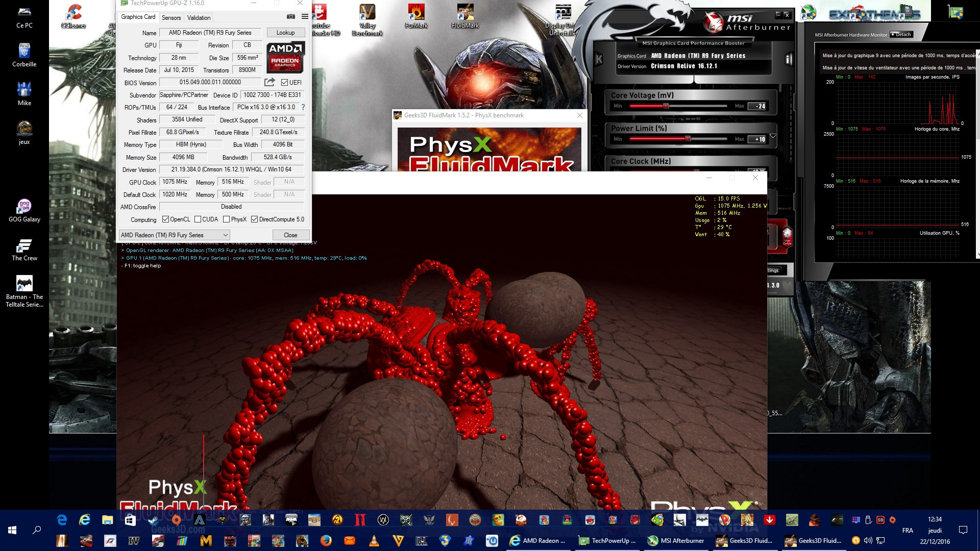Click the Core Voltage value field
Image resolution: width=980 pixels, height=551 pixels.
pyautogui.click(x=757, y=106)
